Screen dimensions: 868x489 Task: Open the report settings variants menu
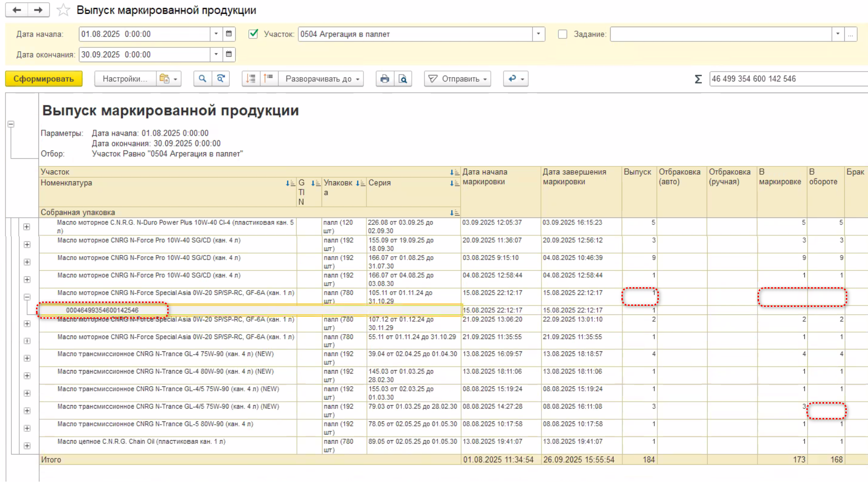click(x=169, y=79)
